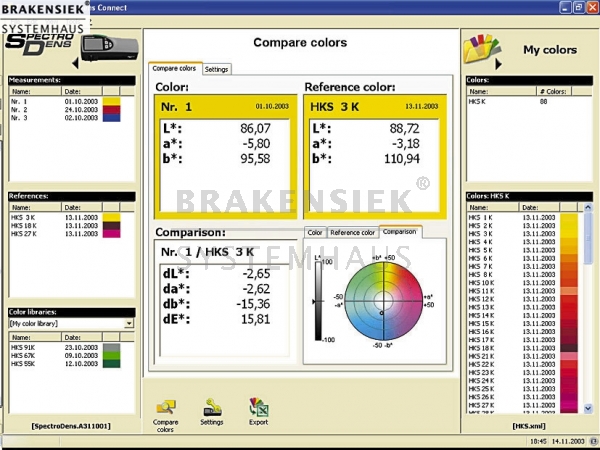Image resolution: width=600 pixels, height=450 pixels.
Task: Click the # Colors column header
Action: click(553, 91)
